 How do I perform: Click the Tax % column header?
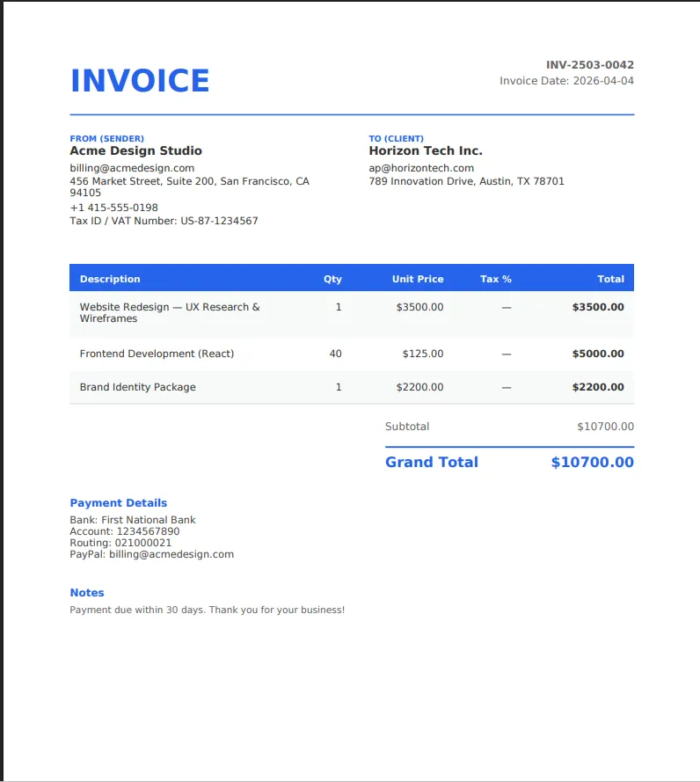point(496,279)
